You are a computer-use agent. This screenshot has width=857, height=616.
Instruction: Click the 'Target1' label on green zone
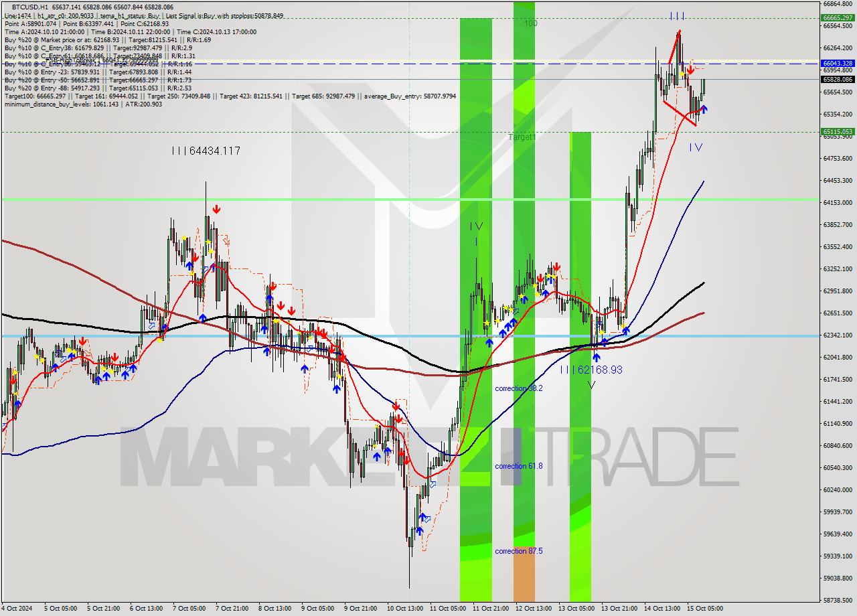pyautogui.click(x=522, y=137)
